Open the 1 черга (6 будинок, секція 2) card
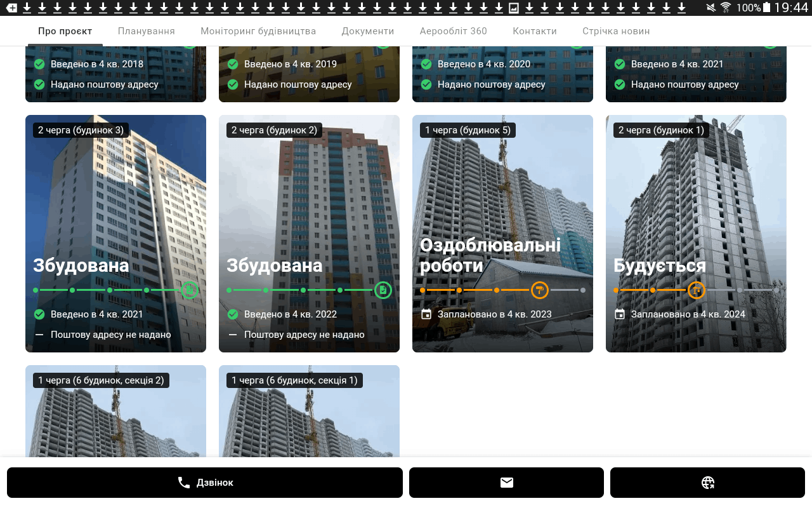812x508 pixels. point(115,419)
